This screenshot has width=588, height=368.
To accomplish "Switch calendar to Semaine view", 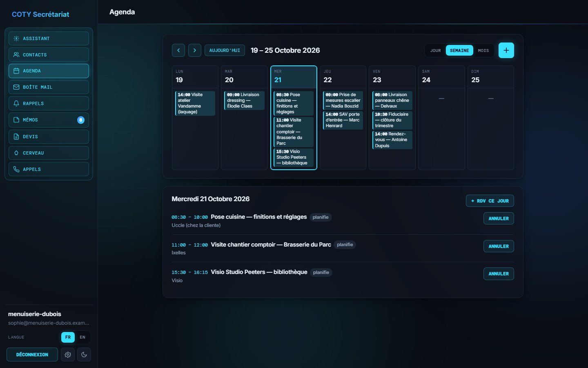I will point(459,50).
